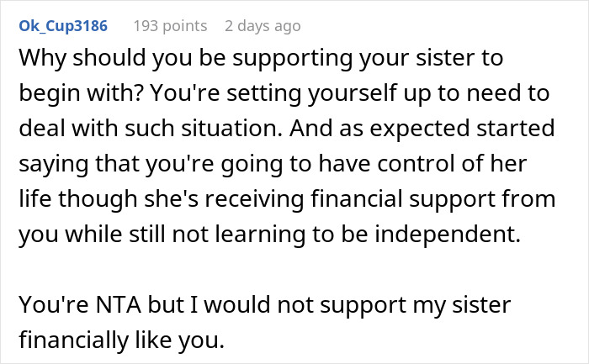Click the word "saying" in the comment
Image resolution: width=589 pixels, height=364 pixels.
[x=46, y=164]
